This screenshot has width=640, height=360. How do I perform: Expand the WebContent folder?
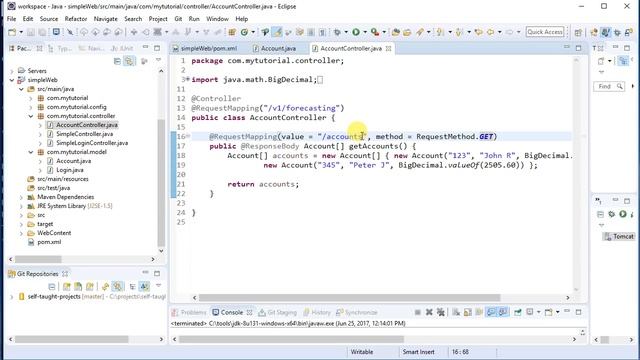[21, 233]
